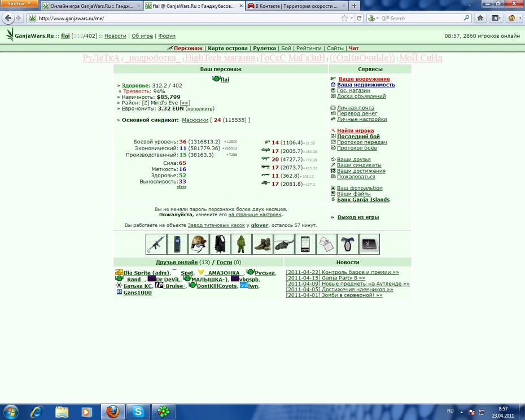
Task: Close the flai @ GanjaWars tab
Action: coord(240,6)
